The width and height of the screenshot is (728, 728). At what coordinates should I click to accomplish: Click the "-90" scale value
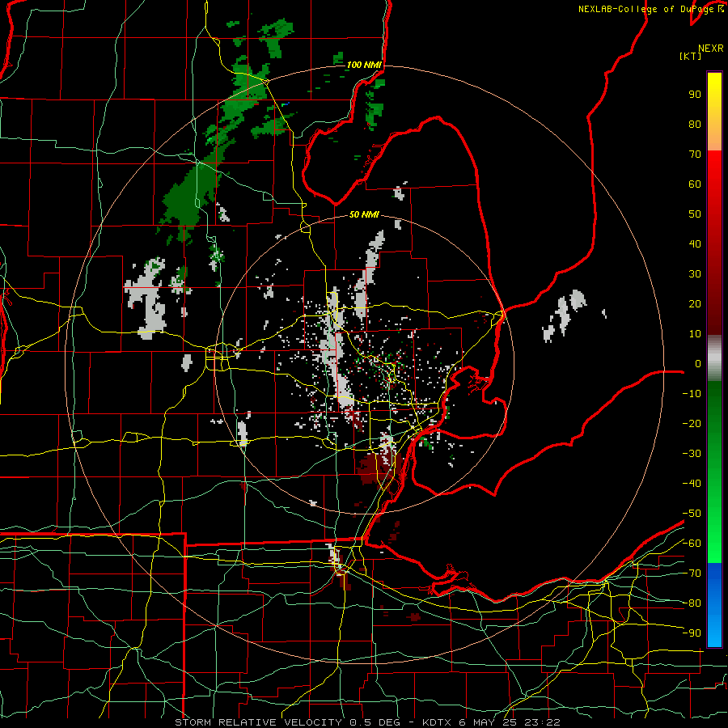click(x=692, y=633)
